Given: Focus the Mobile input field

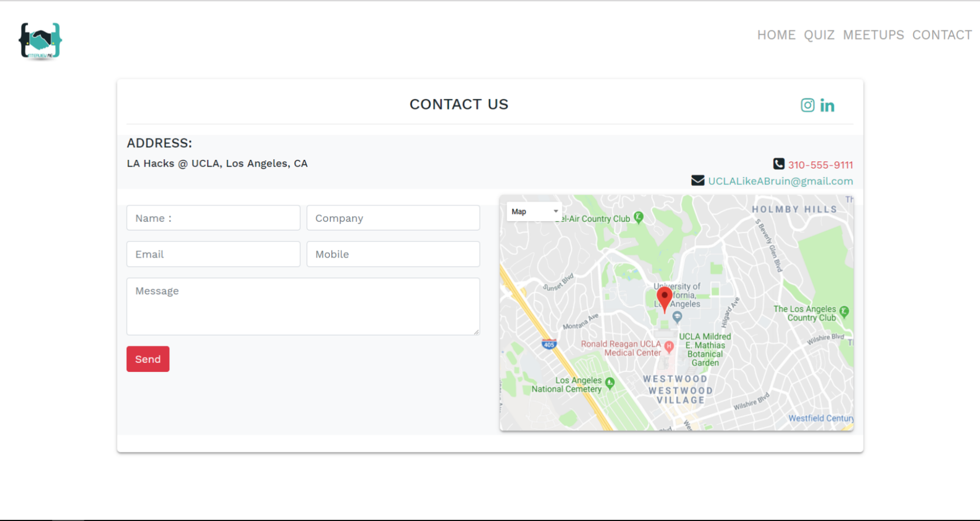Looking at the screenshot, I should tap(393, 254).
